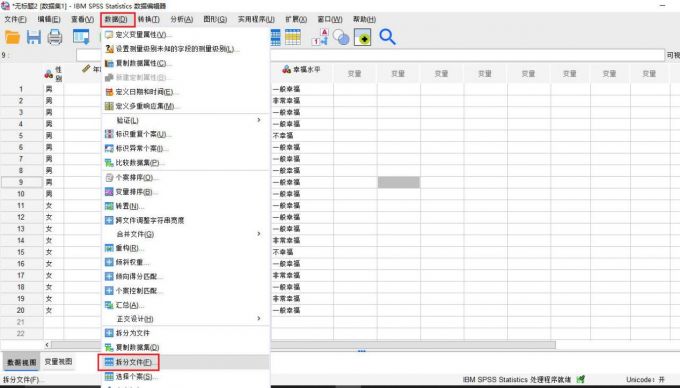Choose 定义日期和时间(E) menu item
This screenshot has height=388, width=680.
pos(186,92)
